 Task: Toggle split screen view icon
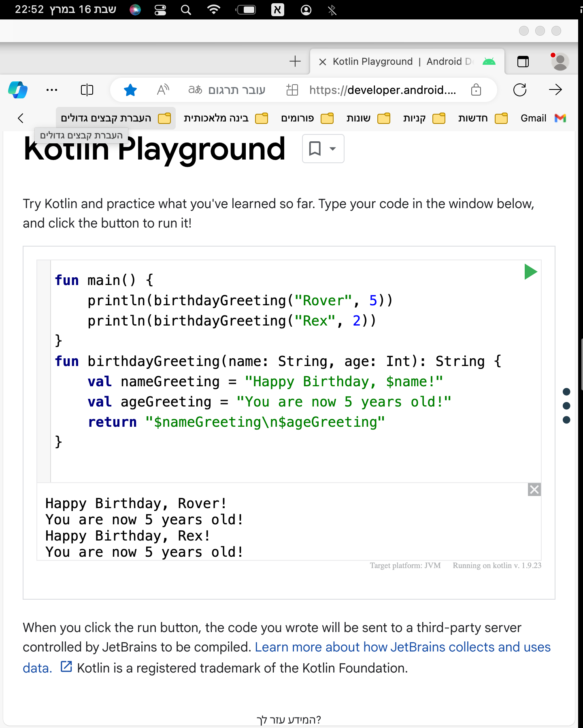coord(87,89)
